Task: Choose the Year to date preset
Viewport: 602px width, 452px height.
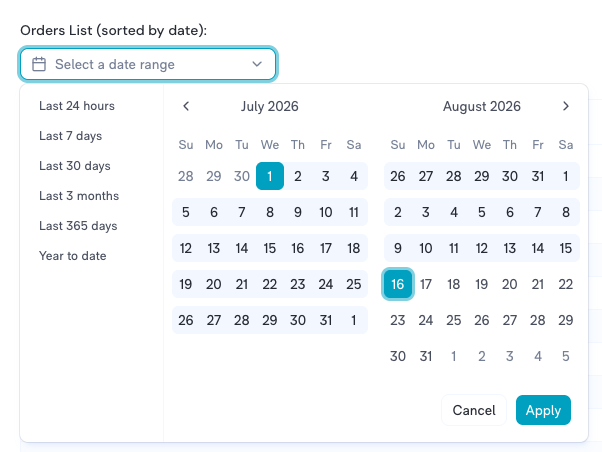Action: 73,256
